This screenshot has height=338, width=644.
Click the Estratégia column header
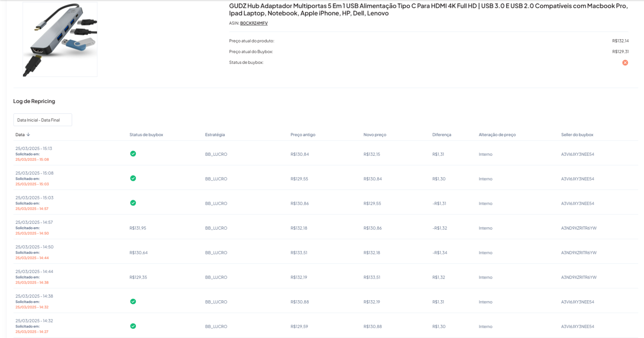point(215,135)
